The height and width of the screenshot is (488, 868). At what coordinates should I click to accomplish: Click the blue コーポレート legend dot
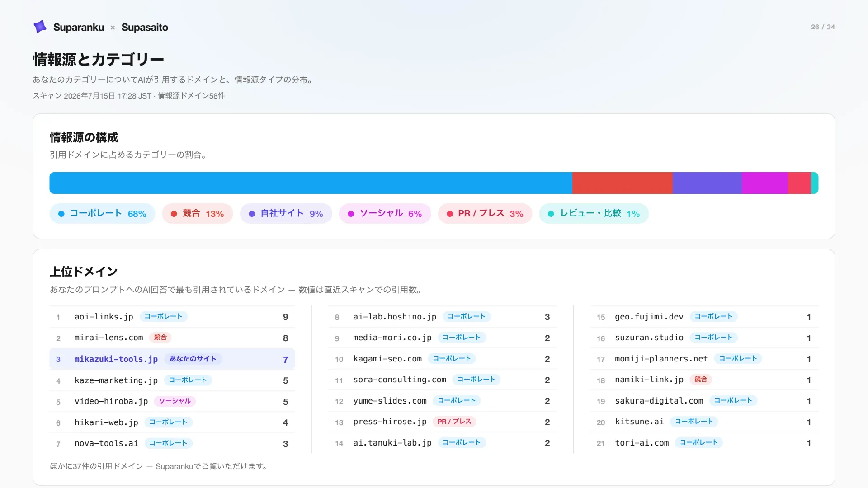click(x=61, y=214)
